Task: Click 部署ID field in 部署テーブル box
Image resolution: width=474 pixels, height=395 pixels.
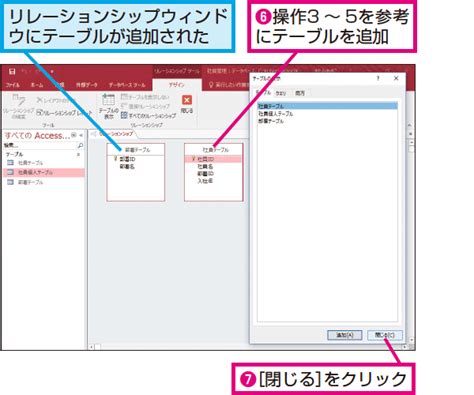Action: coord(127,159)
